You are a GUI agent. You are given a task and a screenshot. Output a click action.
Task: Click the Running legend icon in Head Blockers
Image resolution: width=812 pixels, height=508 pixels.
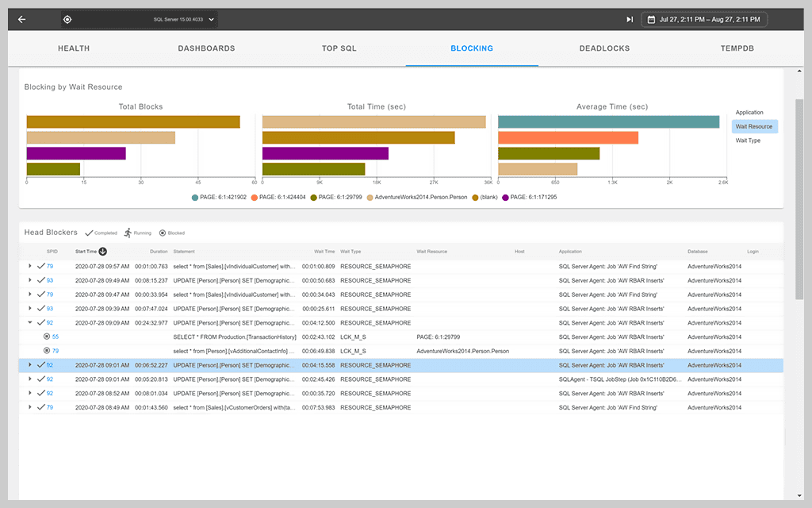point(127,233)
